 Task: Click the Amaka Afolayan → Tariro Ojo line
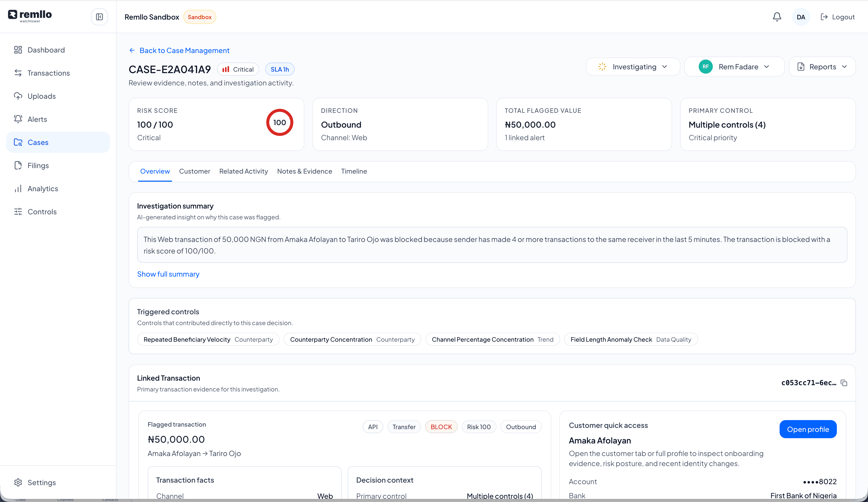[x=194, y=454]
